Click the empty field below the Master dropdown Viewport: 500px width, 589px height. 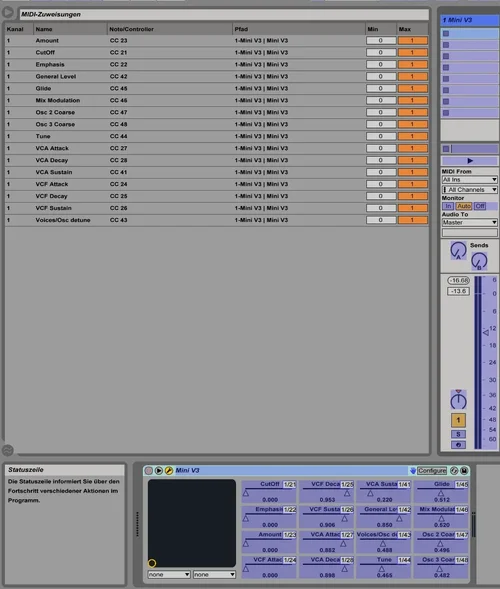470,233
